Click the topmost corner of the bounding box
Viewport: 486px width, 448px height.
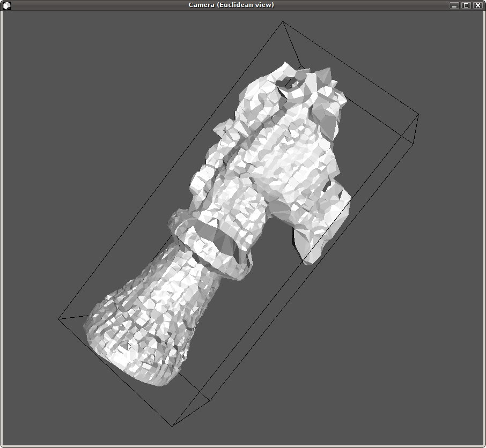(x=283, y=21)
